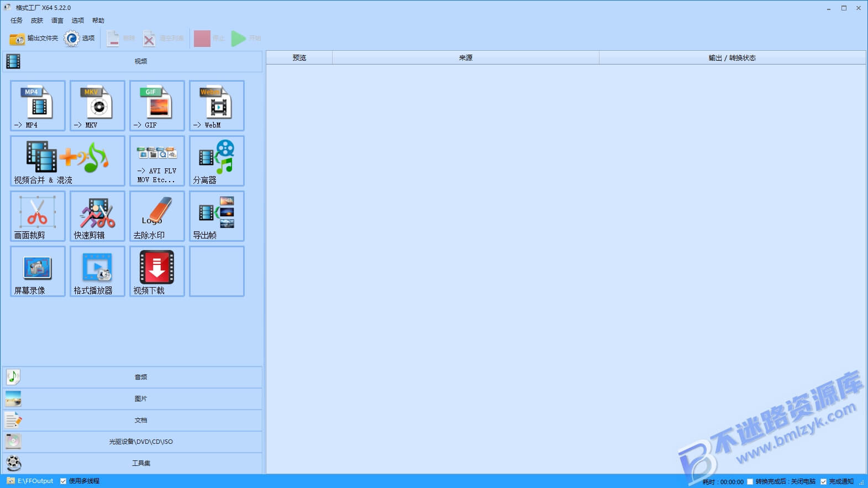Open the 语言 language menu
868x488 pixels.
click(57, 20)
